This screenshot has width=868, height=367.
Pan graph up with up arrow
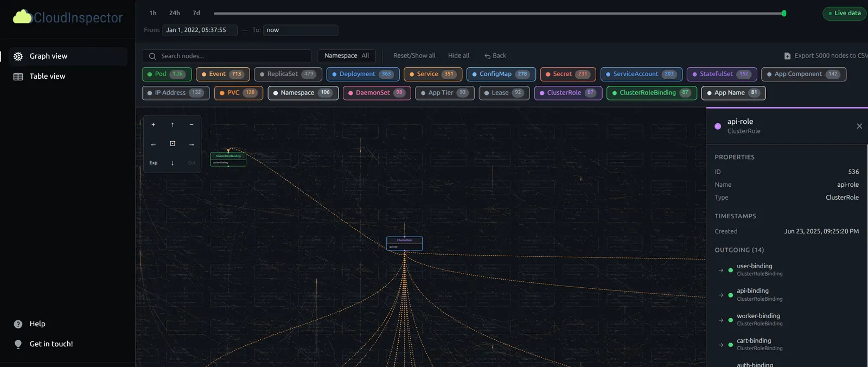(173, 125)
